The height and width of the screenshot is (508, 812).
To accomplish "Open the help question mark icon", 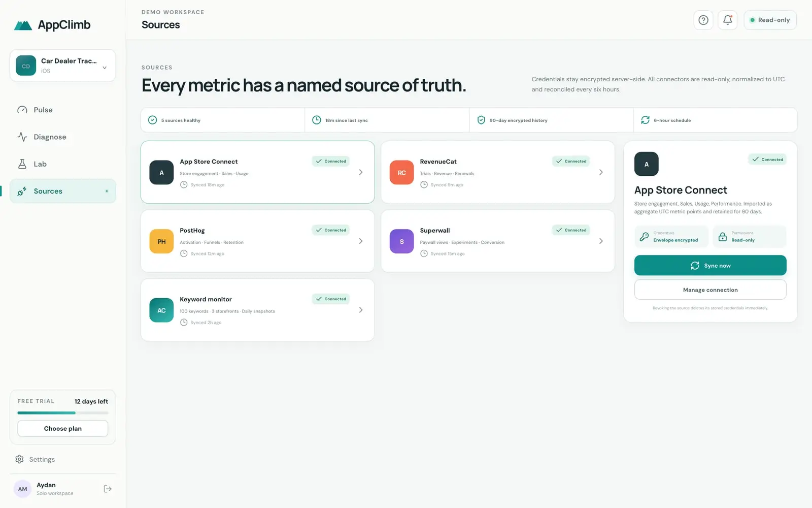I will pos(703,20).
